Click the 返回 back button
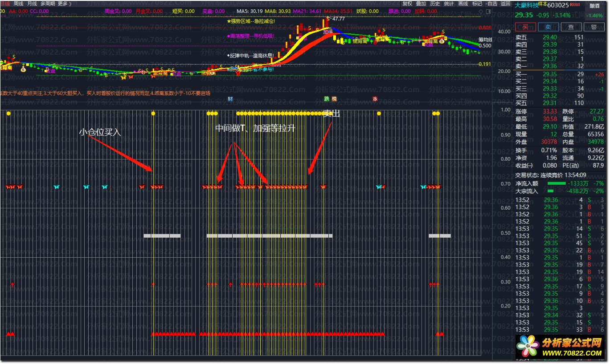610x364 pixels. [505, 4]
